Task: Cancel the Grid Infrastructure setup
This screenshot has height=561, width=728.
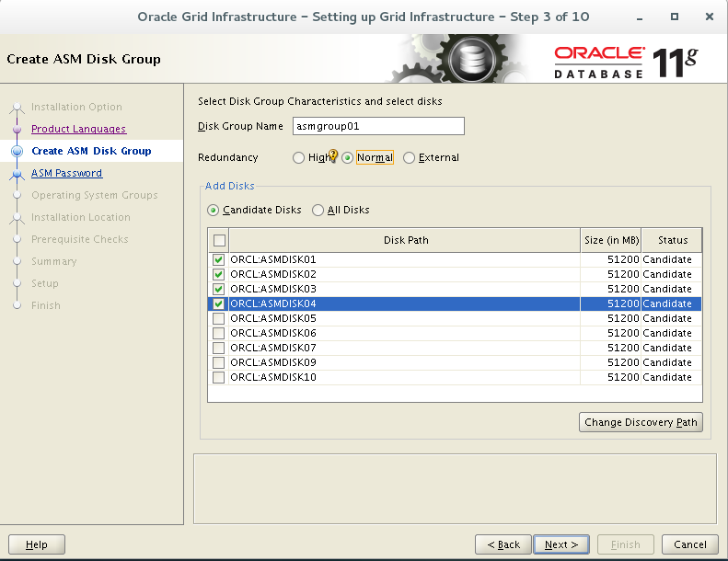Action: 690,544
